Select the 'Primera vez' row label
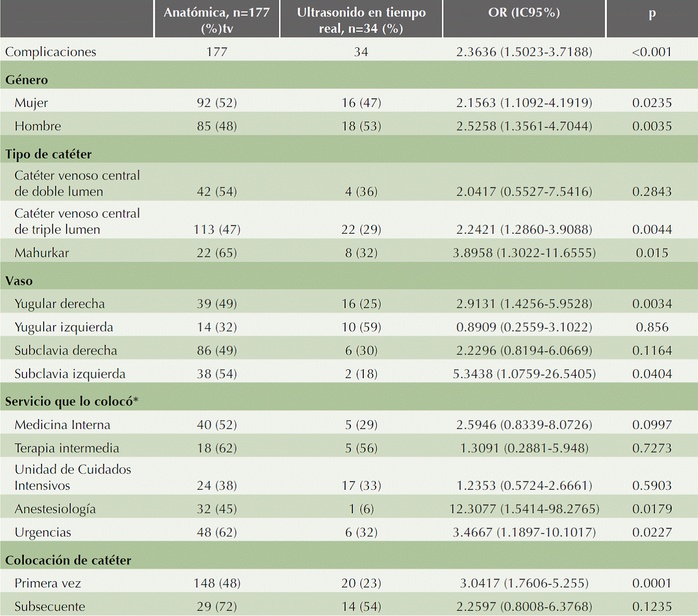The height and width of the screenshot is (616, 698). point(48,583)
